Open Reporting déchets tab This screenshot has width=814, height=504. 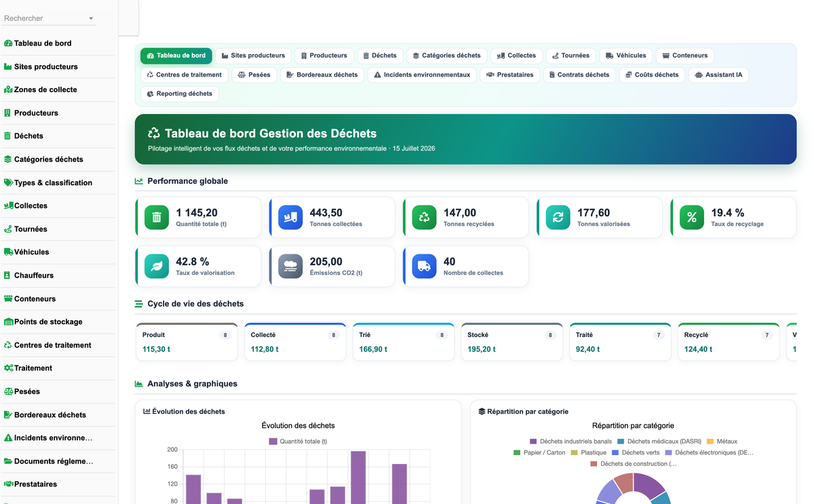coord(179,94)
